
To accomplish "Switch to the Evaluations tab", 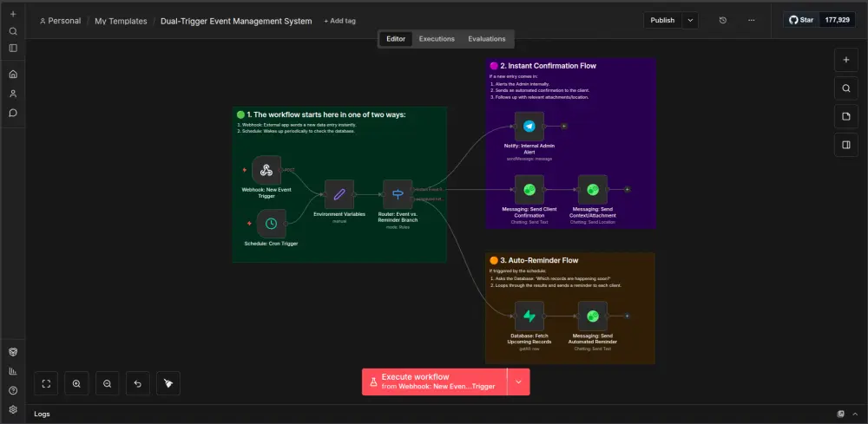I will tap(487, 39).
